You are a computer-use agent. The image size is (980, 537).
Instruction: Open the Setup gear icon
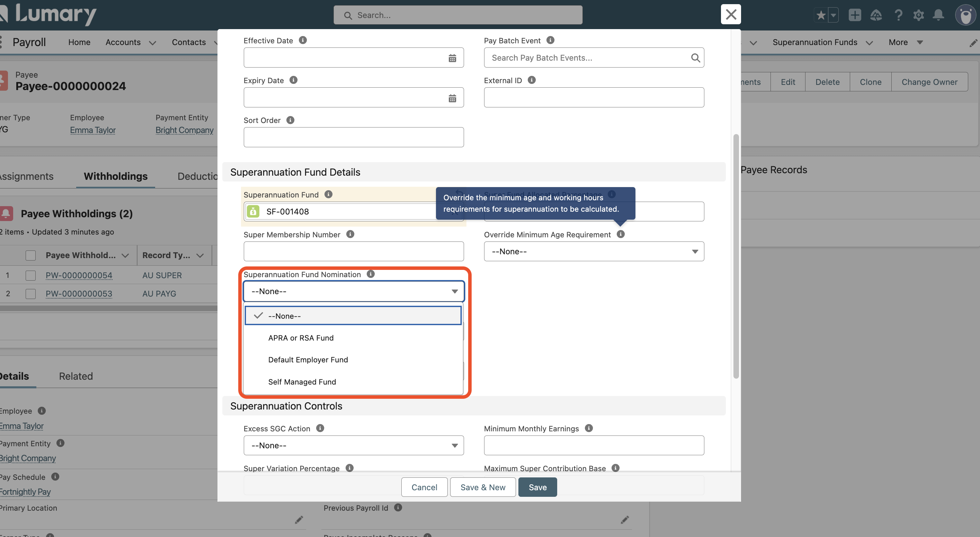(x=918, y=15)
